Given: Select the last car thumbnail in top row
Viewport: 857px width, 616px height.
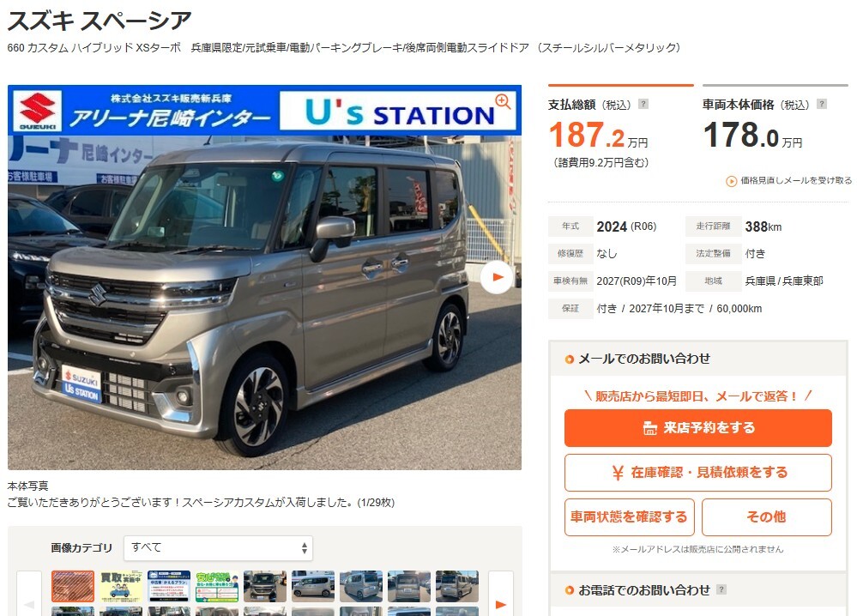Looking at the screenshot, I should [457, 587].
